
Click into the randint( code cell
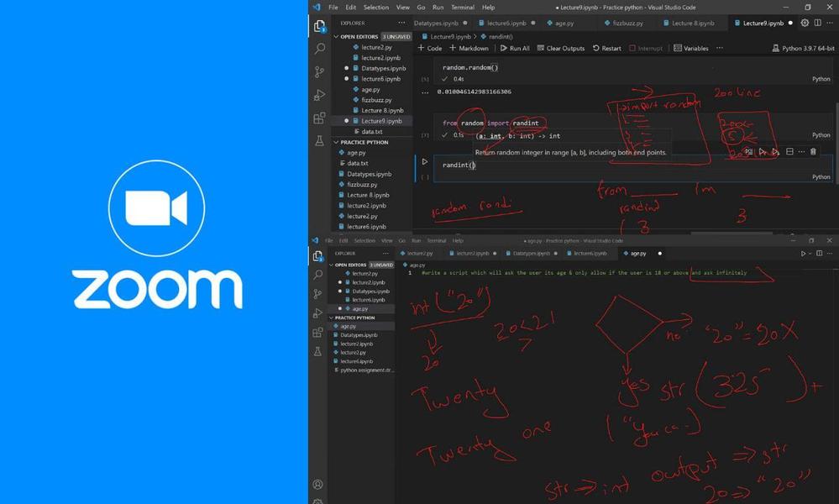[632, 165]
